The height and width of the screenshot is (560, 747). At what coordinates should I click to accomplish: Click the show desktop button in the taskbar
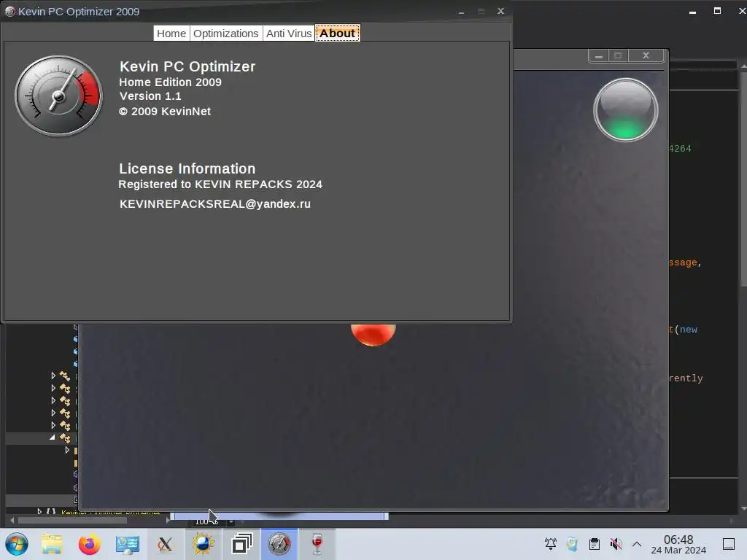pyautogui.click(x=729, y=544)
